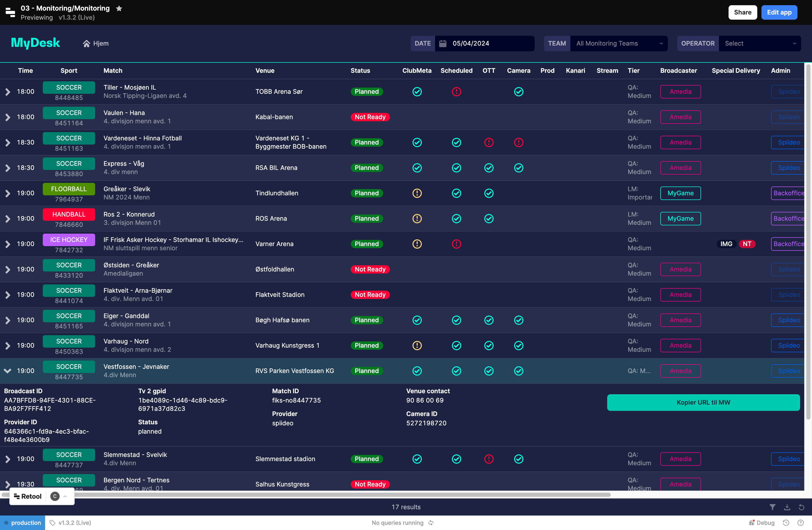812x530 pixels.
Task: Expand the Greåker - Slevik row
Action: [8, 193]
